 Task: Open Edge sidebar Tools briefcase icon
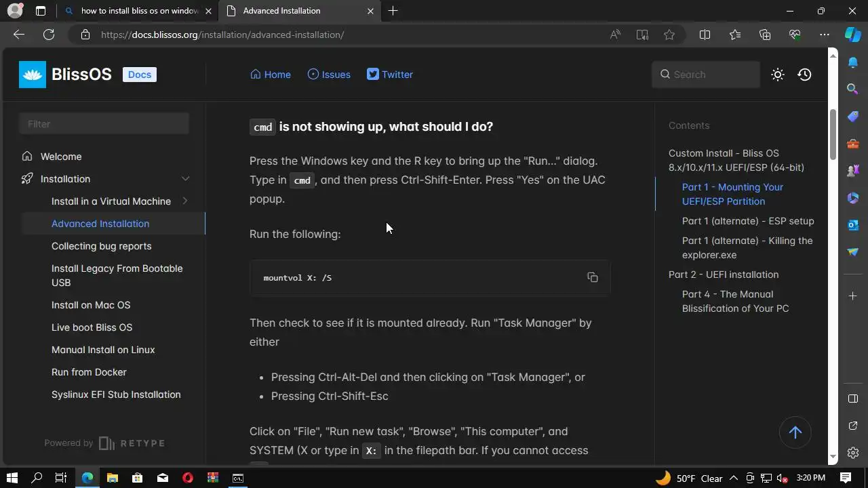(x=853, y=144)
